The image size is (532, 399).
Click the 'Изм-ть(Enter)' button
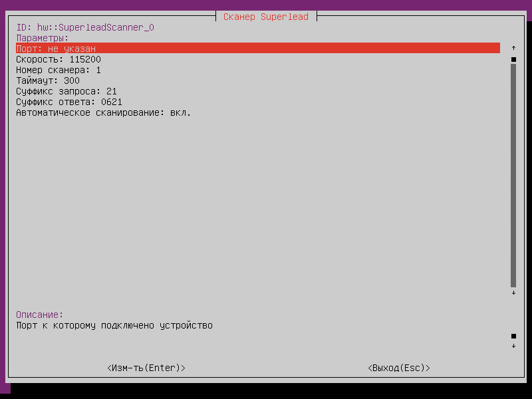(146, 368)
